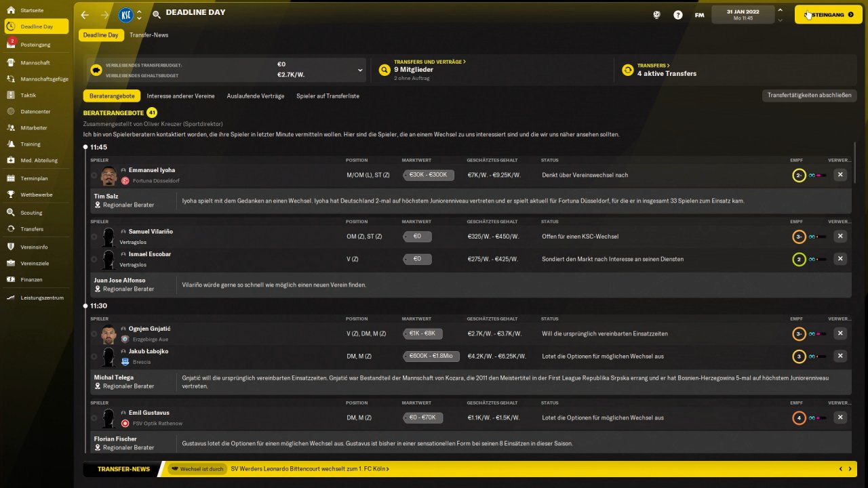Image resolution: width=868 pixels, height=488 pixels.
Task: Select Spieler auf Transferliste tab
Action: [328, 96]
